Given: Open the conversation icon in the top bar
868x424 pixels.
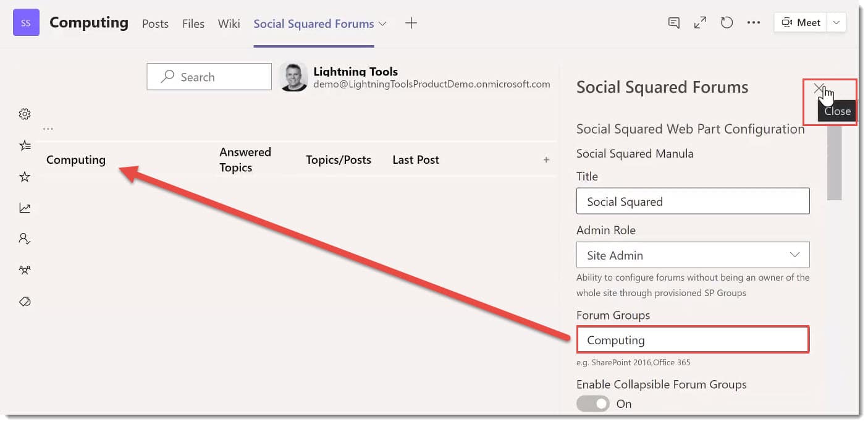Looking at the screenshot, I should click(x=673, y=22).
